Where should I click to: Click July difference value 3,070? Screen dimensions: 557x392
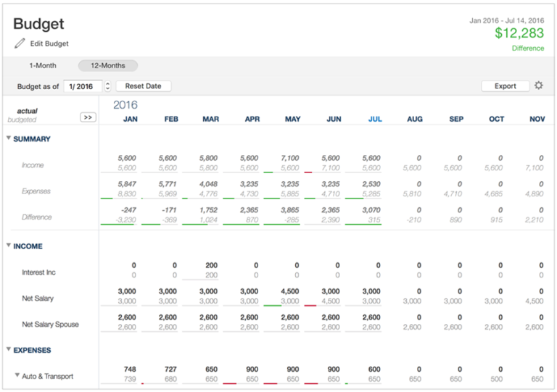coord(371,210)
